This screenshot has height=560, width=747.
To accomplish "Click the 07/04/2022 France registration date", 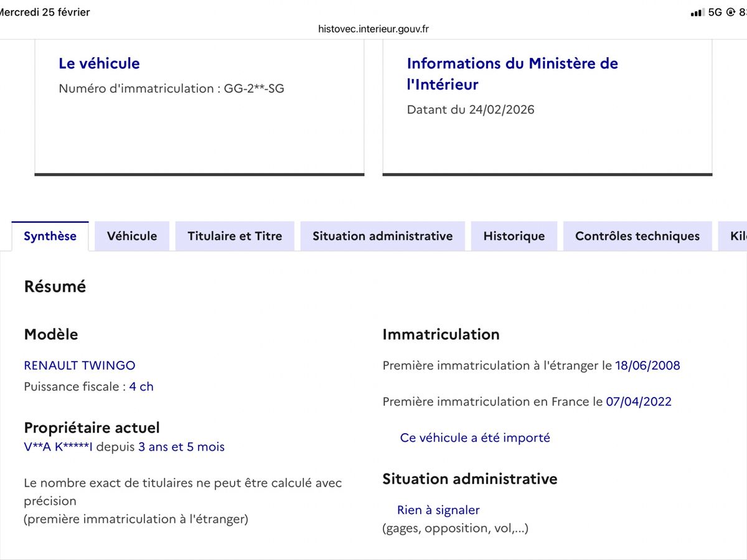I will click(639, 401).
